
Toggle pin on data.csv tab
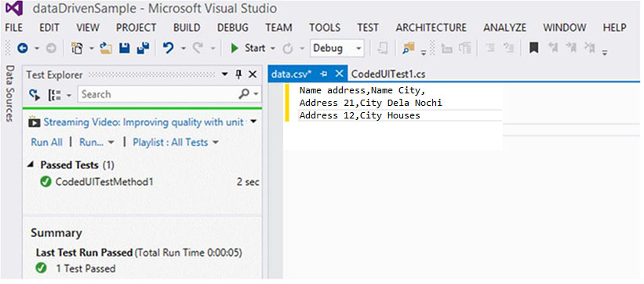coord(324,74)
